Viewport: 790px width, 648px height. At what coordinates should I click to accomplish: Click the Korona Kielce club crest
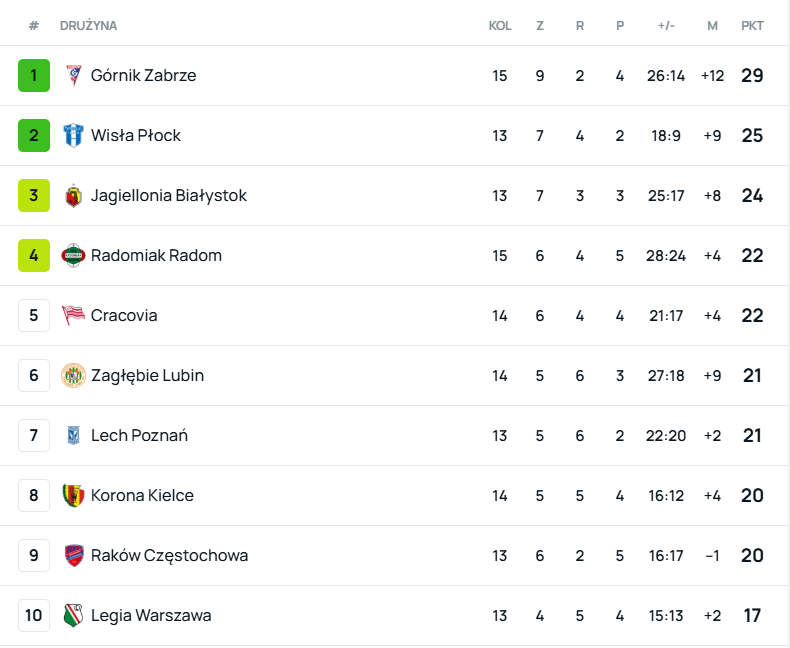[x=74, y=495]
